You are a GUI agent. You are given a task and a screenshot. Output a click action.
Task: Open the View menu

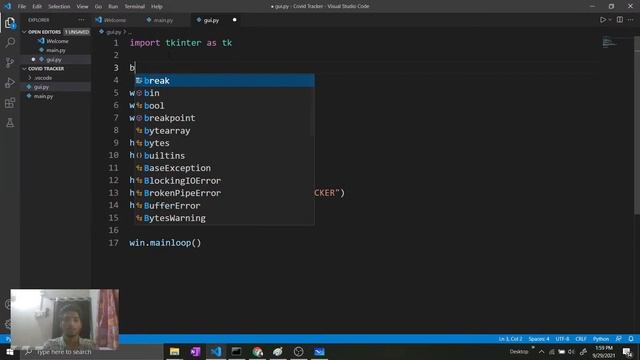point(82,7)
